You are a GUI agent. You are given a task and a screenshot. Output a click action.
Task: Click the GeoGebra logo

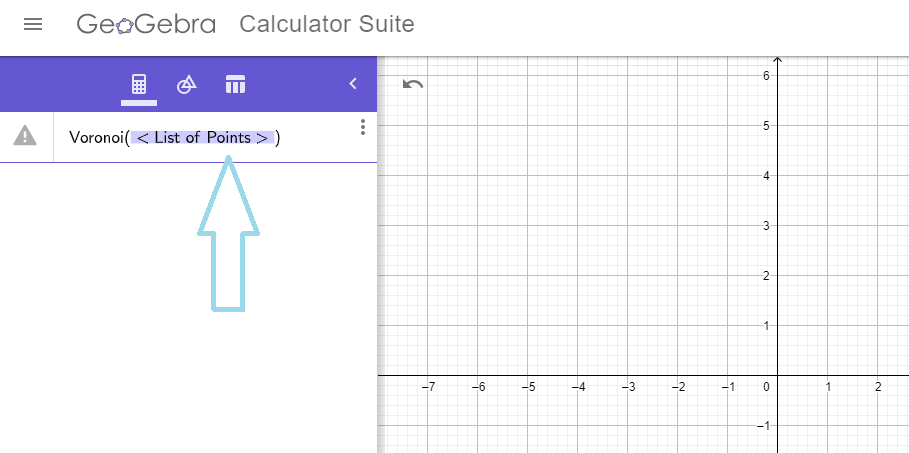[x=146, y=24]
